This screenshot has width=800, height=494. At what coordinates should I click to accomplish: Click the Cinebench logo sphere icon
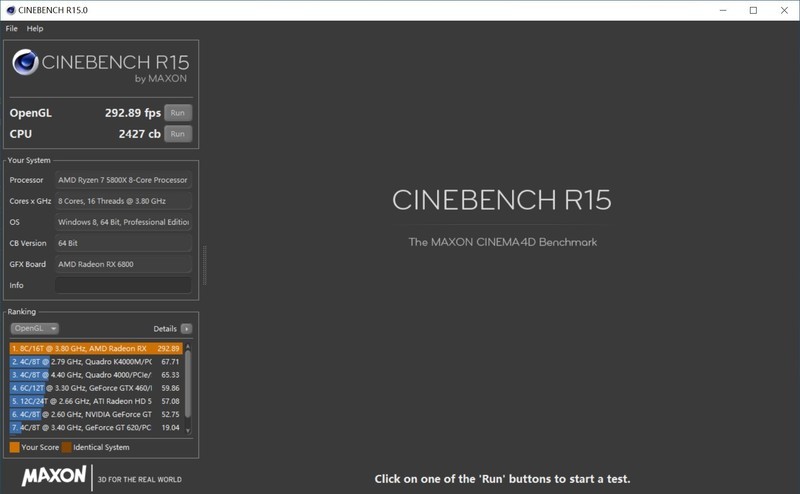tap(25, 62)
